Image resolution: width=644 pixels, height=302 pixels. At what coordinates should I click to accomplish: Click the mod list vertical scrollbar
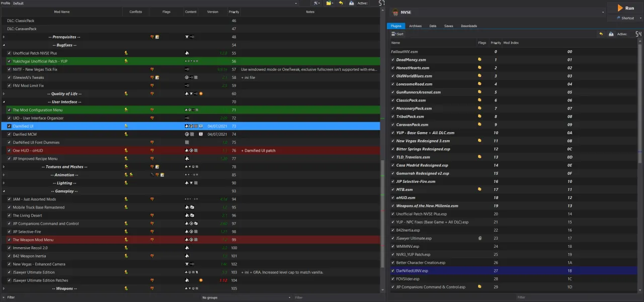383,211
